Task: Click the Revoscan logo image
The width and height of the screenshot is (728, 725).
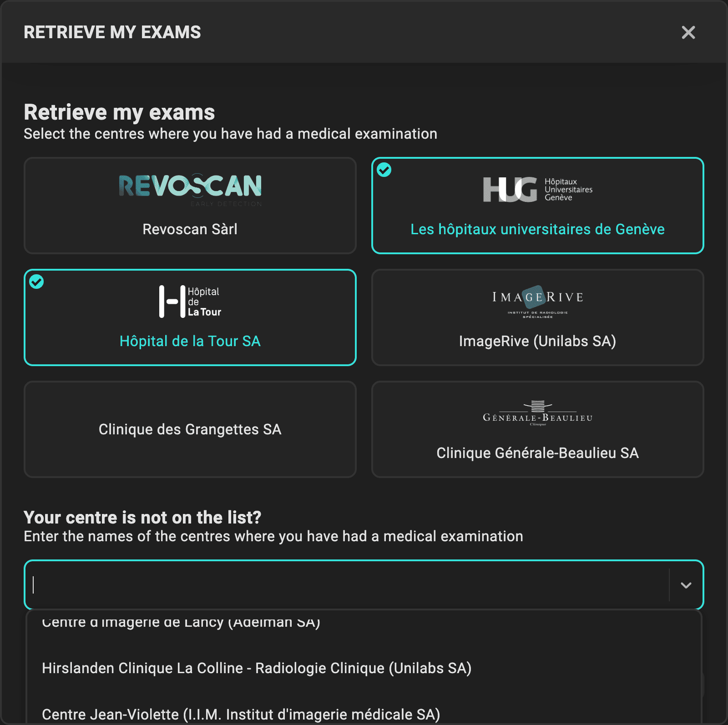Action: click(190, 190)
